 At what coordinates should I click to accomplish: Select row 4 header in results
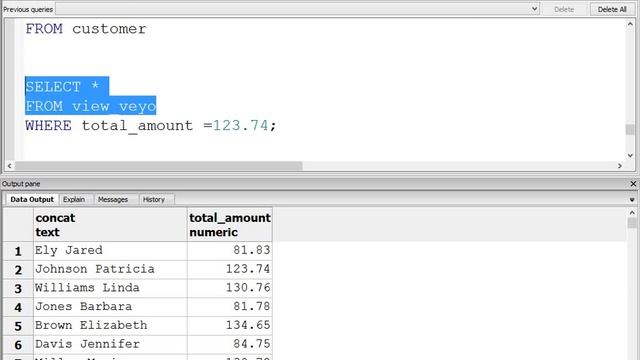click(18, 307)
